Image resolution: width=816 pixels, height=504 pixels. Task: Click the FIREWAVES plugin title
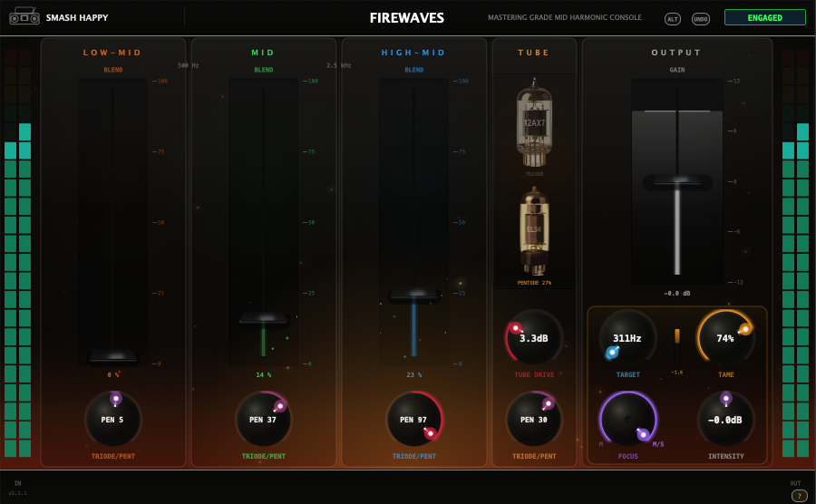(x=407, y=18)
